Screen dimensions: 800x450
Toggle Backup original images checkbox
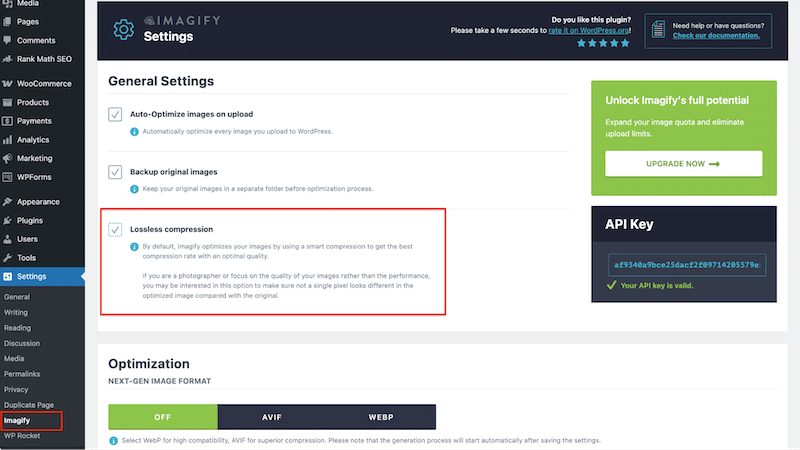point(115,172)
